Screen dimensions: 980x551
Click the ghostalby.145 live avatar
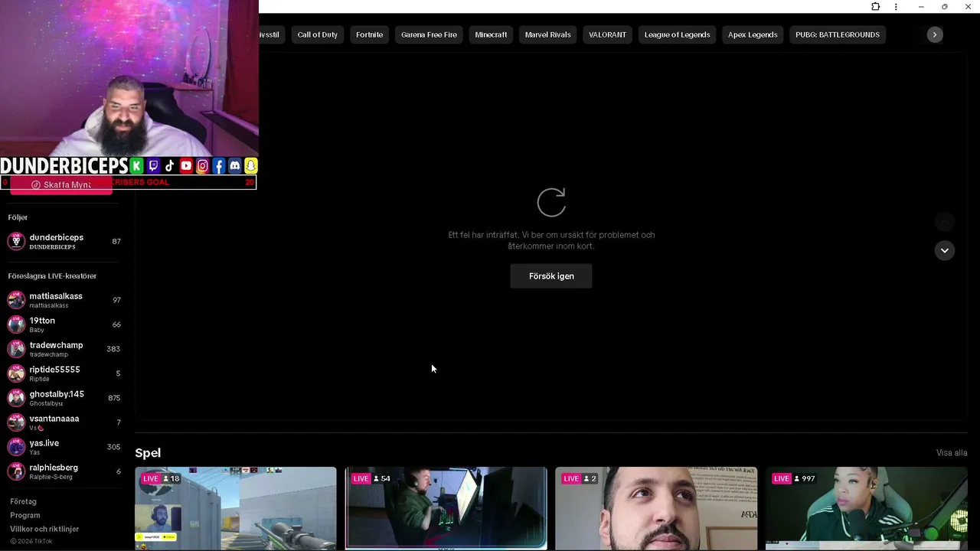point(16,398)
